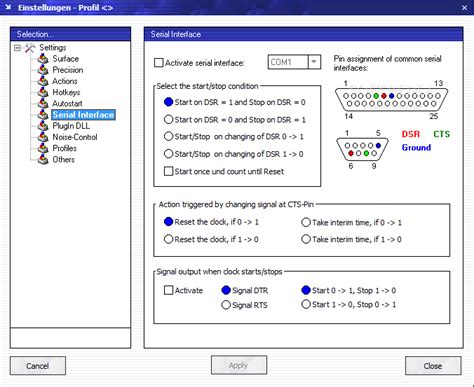Select Serial Interface in the tree
The image size is (474, 387).
pos(83,115)
